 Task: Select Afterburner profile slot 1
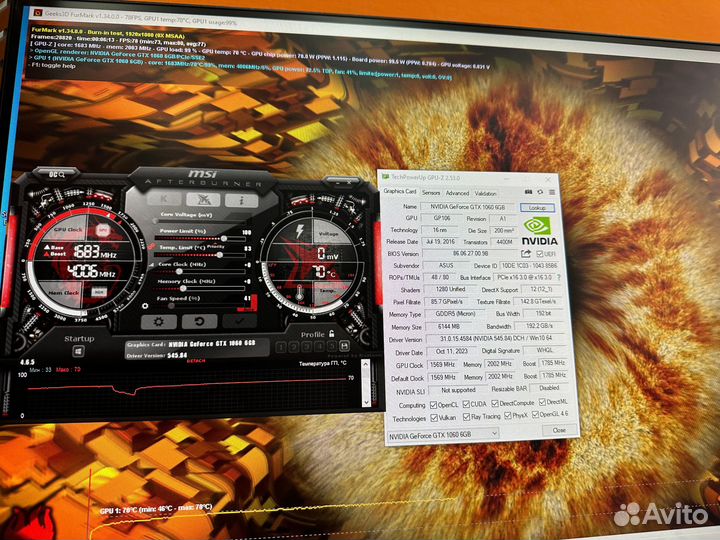pyautogui.click(x=281, y=347)
